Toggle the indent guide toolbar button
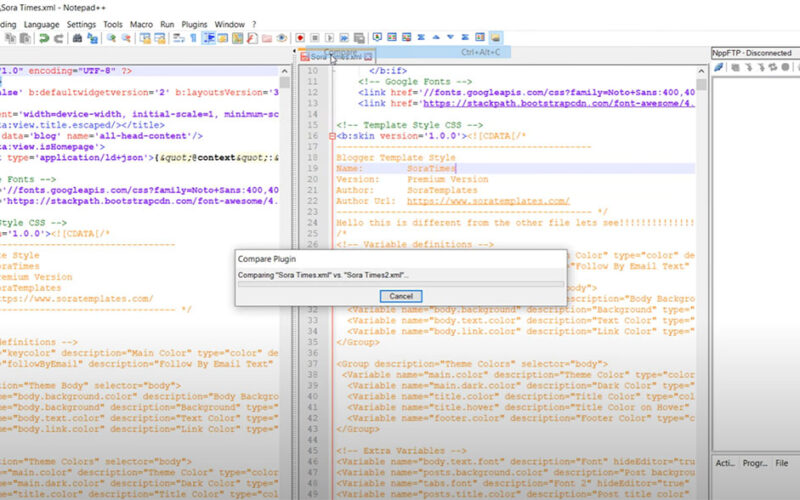 point(209,38)
